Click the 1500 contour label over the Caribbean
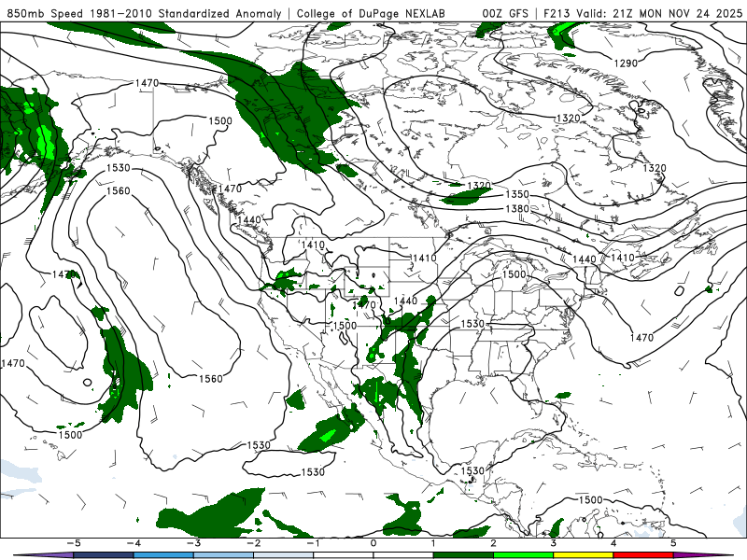Screen dimensions: 747x560 (x=591, y=499)
